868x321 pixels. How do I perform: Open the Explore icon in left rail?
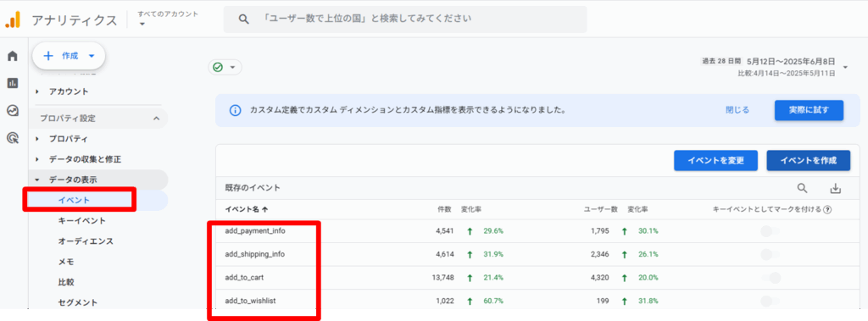click(x=12, y=110)
